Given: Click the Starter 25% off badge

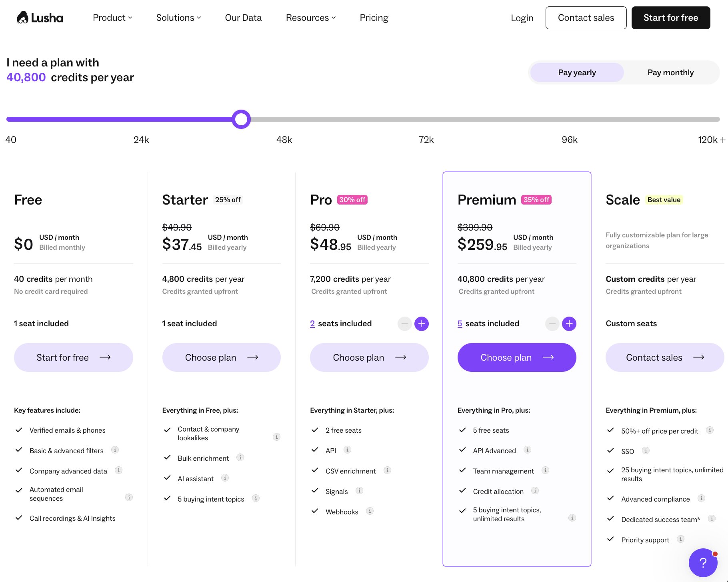Looking at the screenshot, I should tap(228, 200).
